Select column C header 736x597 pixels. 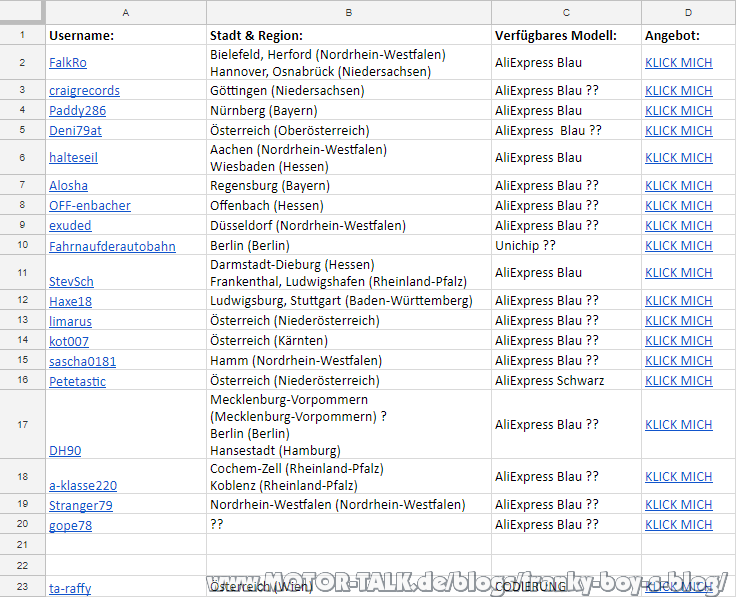(567, 13)
